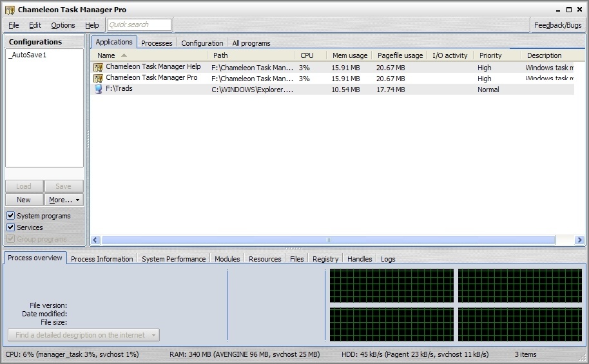Click the title bar Chameleon app icon
589x364 pixels.
click(10, 10)
